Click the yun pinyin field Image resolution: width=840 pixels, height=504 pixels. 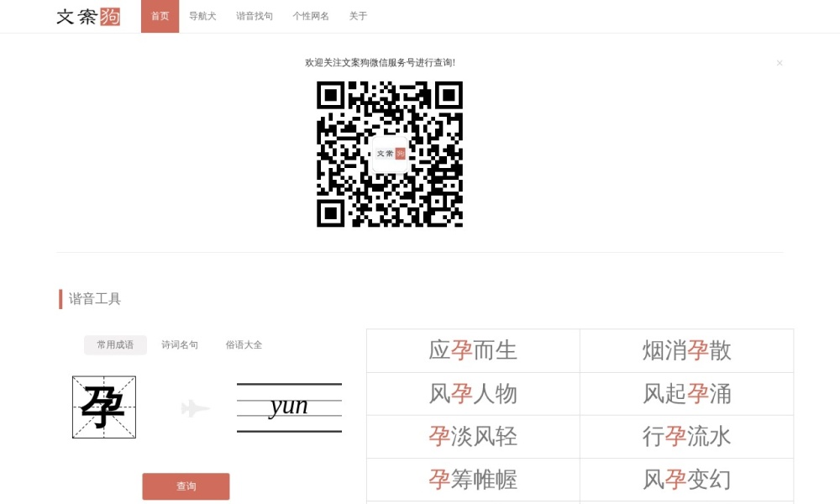pos(289,407)
